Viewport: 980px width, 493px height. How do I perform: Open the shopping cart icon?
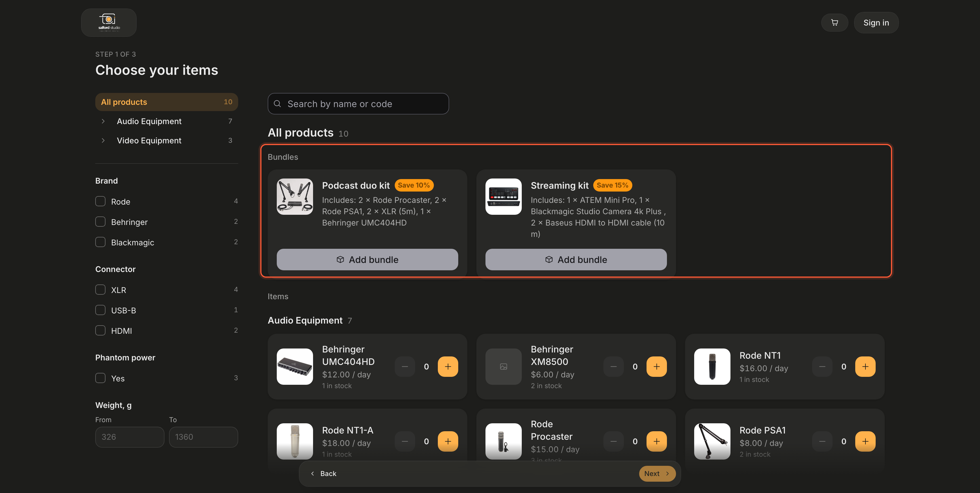[x=834, y=23]
